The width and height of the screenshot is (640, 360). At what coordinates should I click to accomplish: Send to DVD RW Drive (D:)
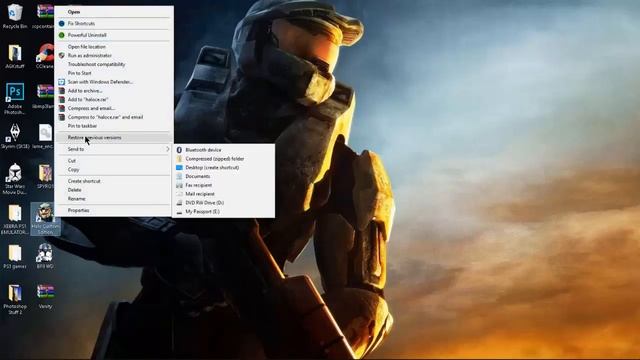(224, 203)
